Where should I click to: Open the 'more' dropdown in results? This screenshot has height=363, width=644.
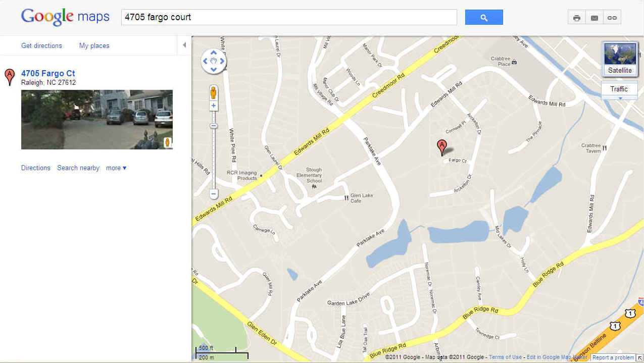point(116,168)
